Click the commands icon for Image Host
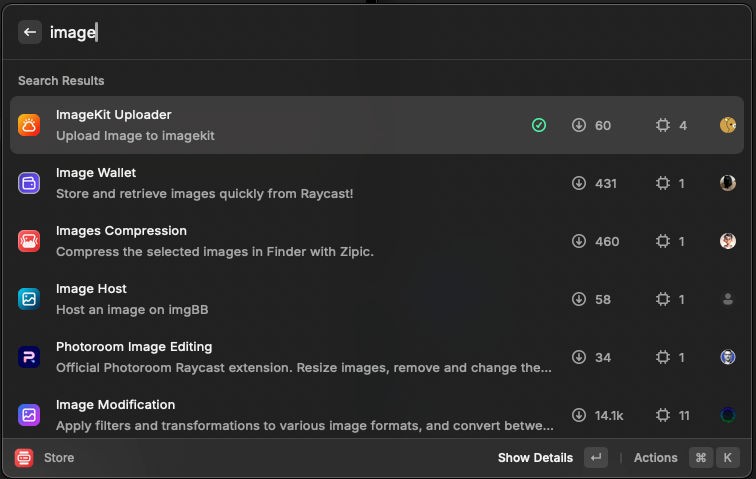This screenshot has width=756, height=479. pyautogui.click(x=663, y=299)
